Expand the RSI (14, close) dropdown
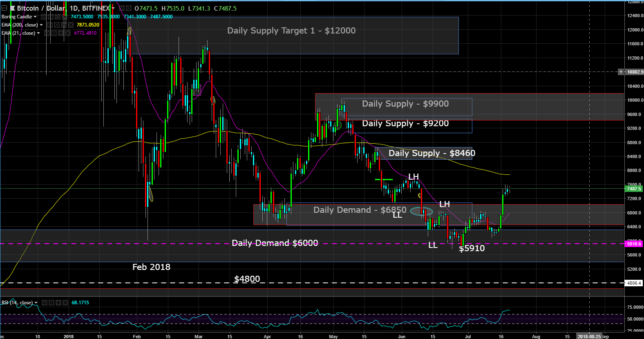Screen dimensions: 644x339 click(36, 303)
